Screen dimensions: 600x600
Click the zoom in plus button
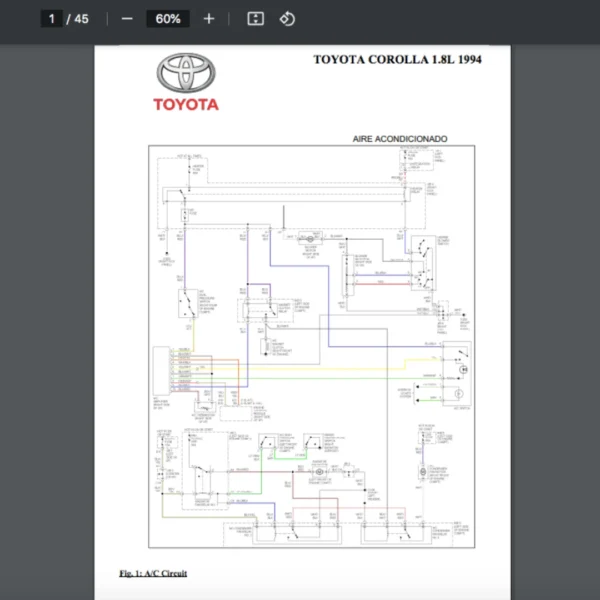pos(208,19)
